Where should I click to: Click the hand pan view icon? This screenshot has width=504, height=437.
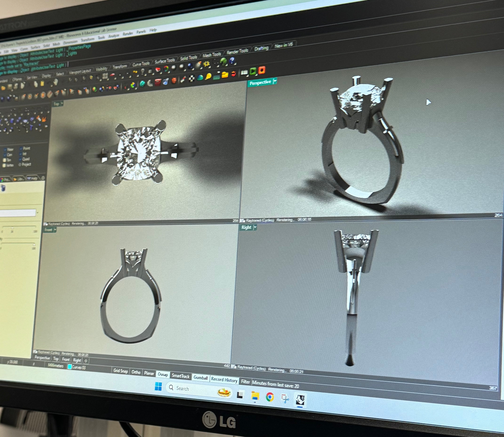(56, 82)
